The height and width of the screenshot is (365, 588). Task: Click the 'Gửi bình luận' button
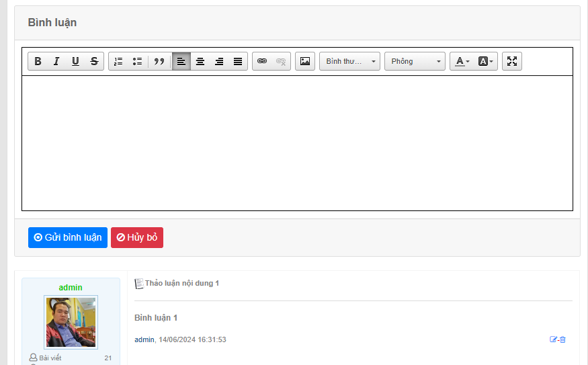(x=68, y=237)
